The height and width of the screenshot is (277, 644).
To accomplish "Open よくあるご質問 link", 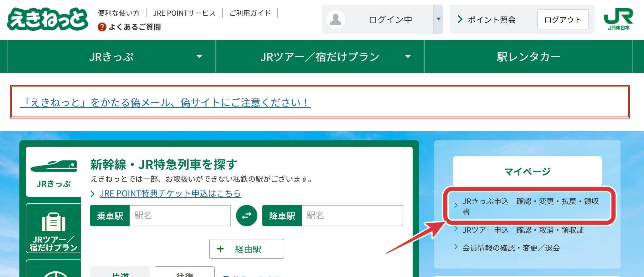I will pyautogui.click(x=135, y=27).
